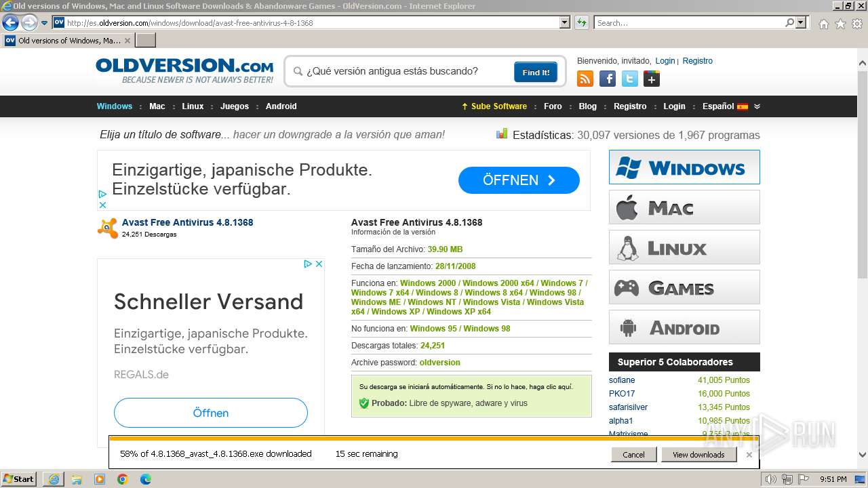Image resolution: width=868 pixels, height=488 pixels.
Task: Cancel the avast exe download
Action: pos(633,455)
